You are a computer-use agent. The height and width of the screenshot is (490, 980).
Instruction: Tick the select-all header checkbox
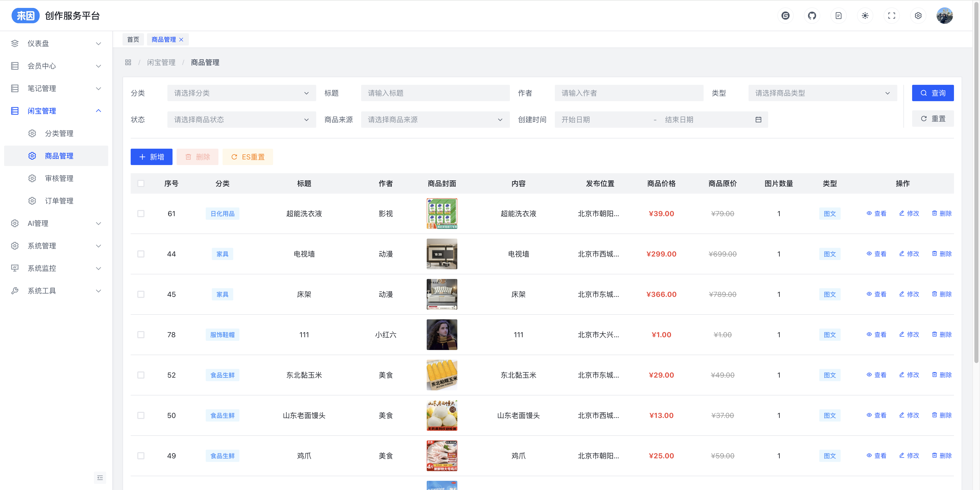coord(141,183)
